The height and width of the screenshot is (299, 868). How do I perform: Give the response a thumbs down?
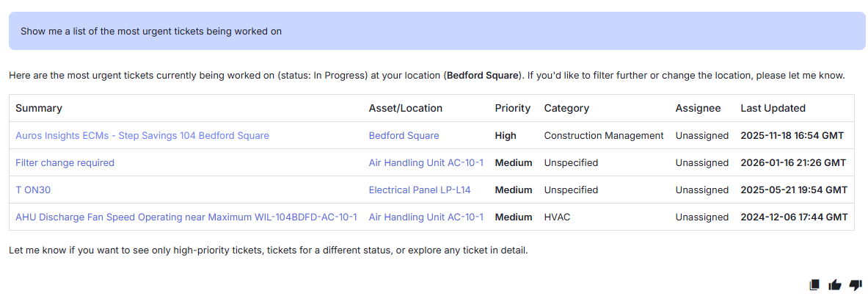(856, 285)
